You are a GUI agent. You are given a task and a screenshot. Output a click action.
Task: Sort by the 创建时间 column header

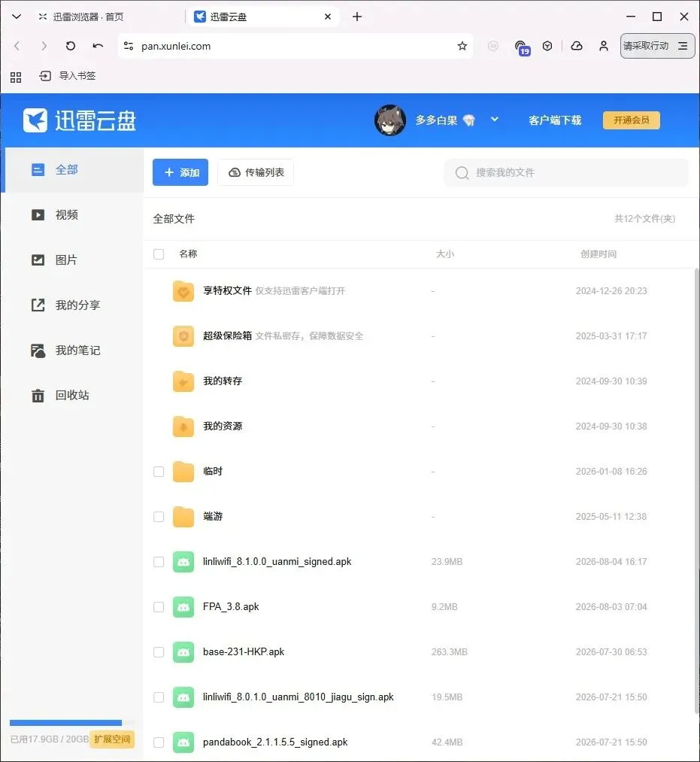coord(598,254)
